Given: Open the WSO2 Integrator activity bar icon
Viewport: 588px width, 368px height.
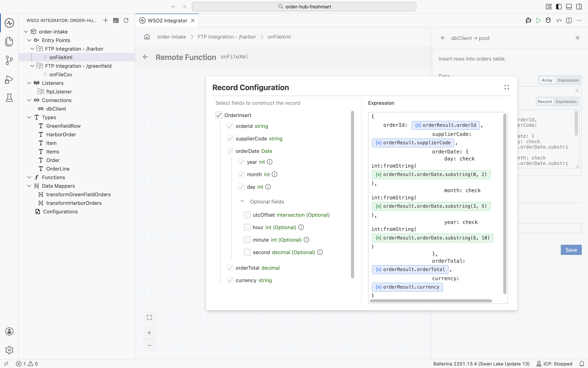Looking at the screenshot, I should click(9, 23).
